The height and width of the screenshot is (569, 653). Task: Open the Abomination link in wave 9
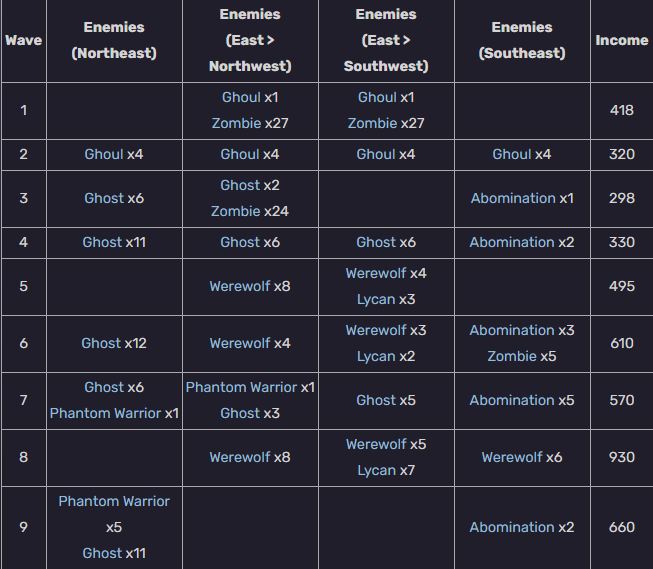point(512,527)
